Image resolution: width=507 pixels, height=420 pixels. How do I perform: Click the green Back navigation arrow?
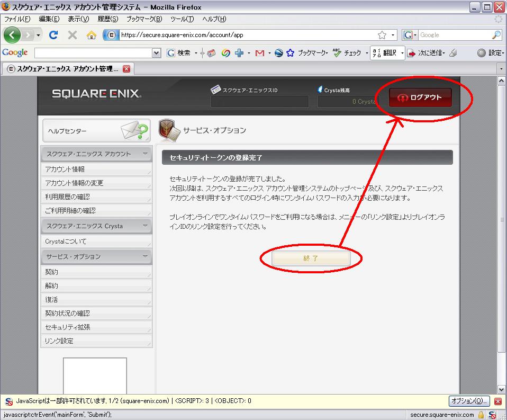click(x=12, y=34)
